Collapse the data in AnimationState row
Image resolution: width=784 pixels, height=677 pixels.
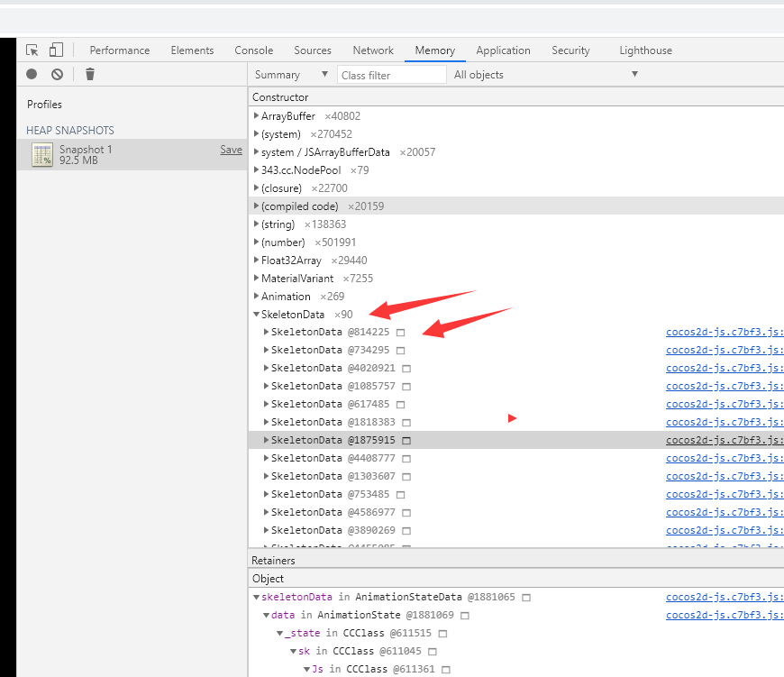(x=266, y=615)
